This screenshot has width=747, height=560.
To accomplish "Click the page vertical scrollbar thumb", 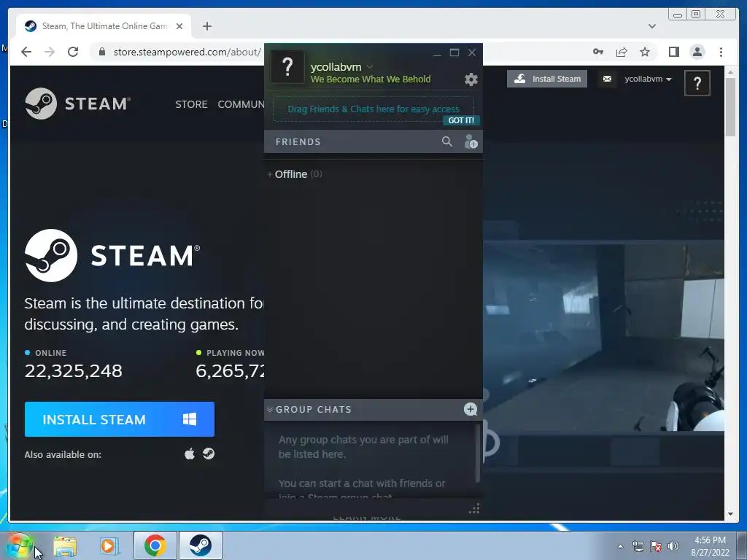I will pyautogui.click(x=730, y=106).
